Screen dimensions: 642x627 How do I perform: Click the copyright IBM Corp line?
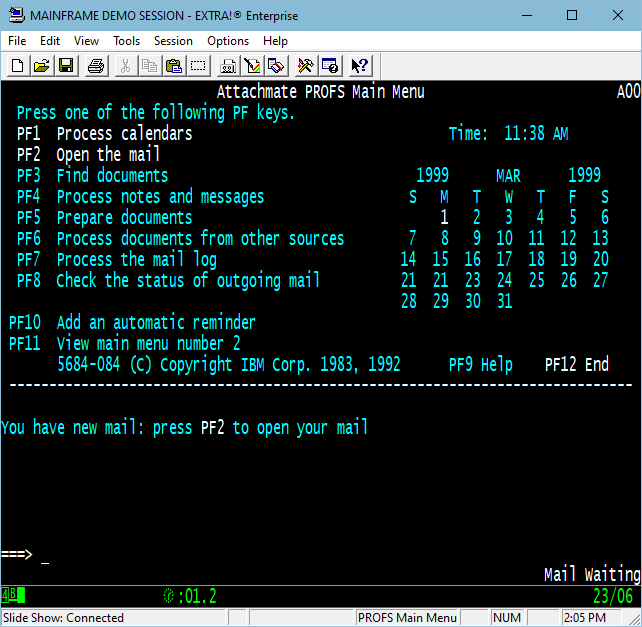[228, 364]
